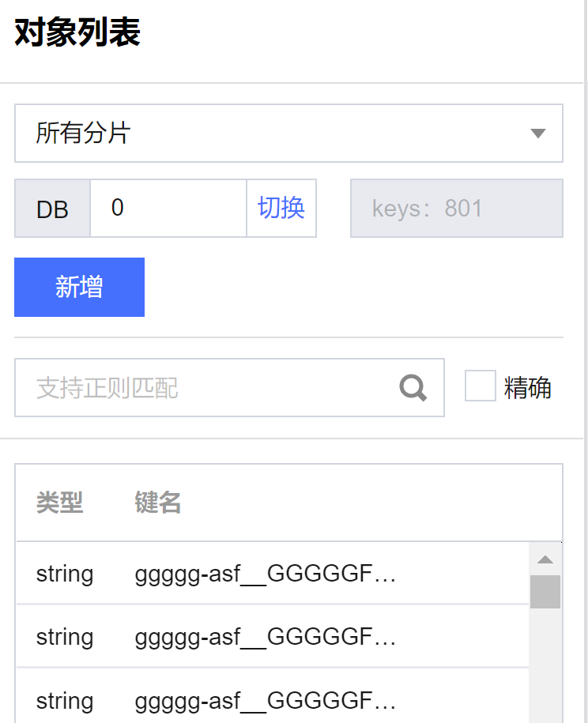Focus the DB number input field
This screenshot has width=588, height=723.
coord(168,208)
